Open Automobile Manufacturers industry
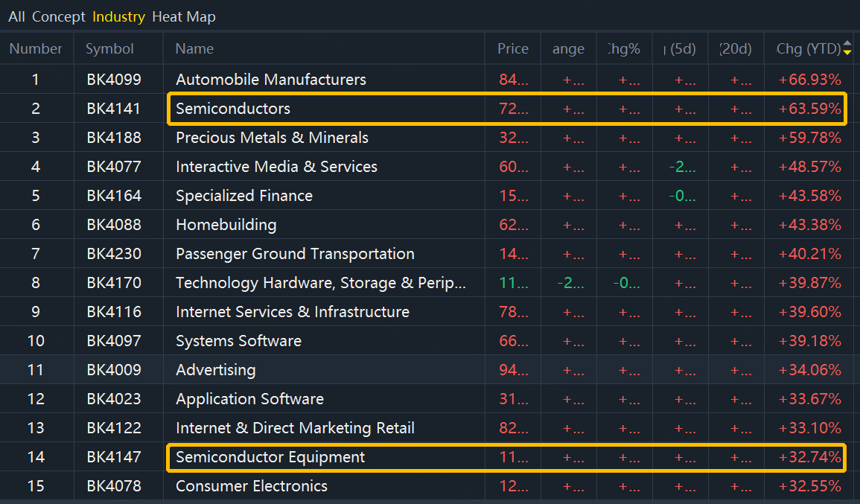The height and width of the screenshot is (504, 860). point(271,80)
